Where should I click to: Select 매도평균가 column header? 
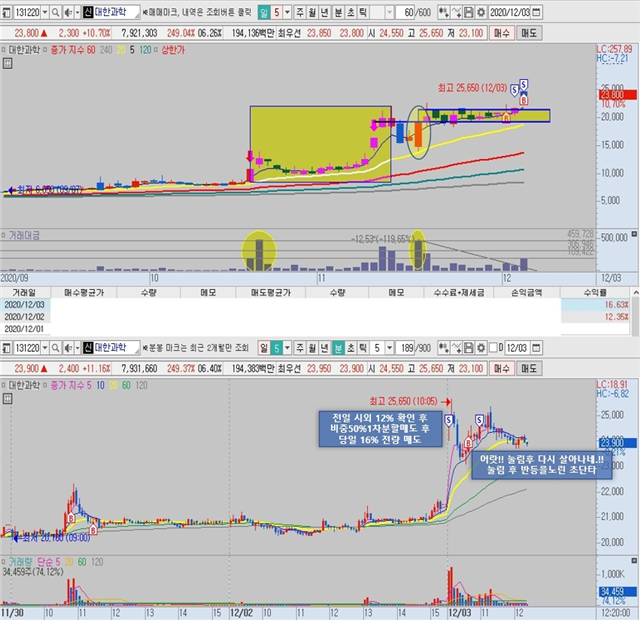[x=271, y=293]
